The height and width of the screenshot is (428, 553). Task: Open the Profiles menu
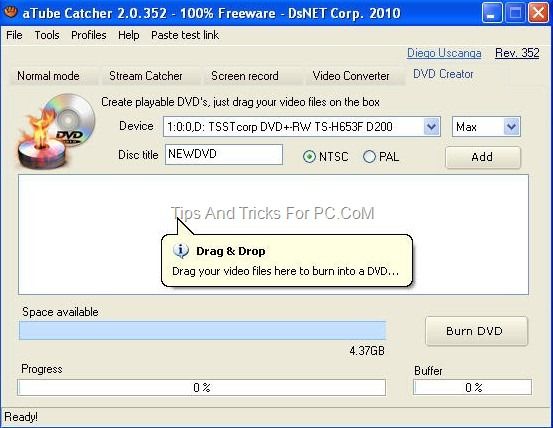(89, 35)
